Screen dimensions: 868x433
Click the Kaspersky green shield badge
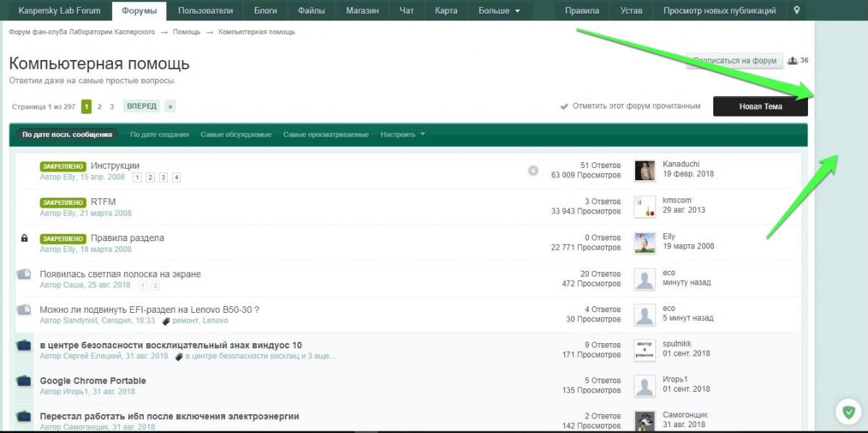(x=848, y=411)
